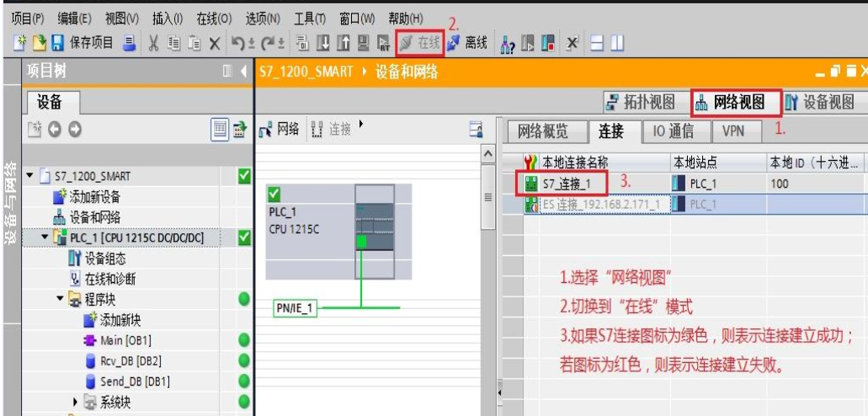Click the start runtime RT icon
Screen dimensions: 868x416
pos(383,43)
